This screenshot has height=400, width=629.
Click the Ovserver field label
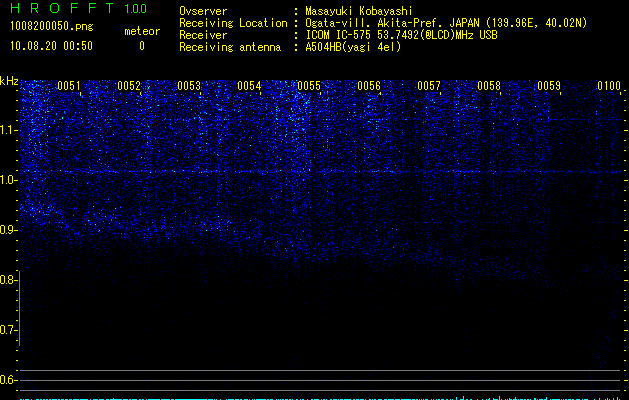pyautogui.click(x=203, y=11)
